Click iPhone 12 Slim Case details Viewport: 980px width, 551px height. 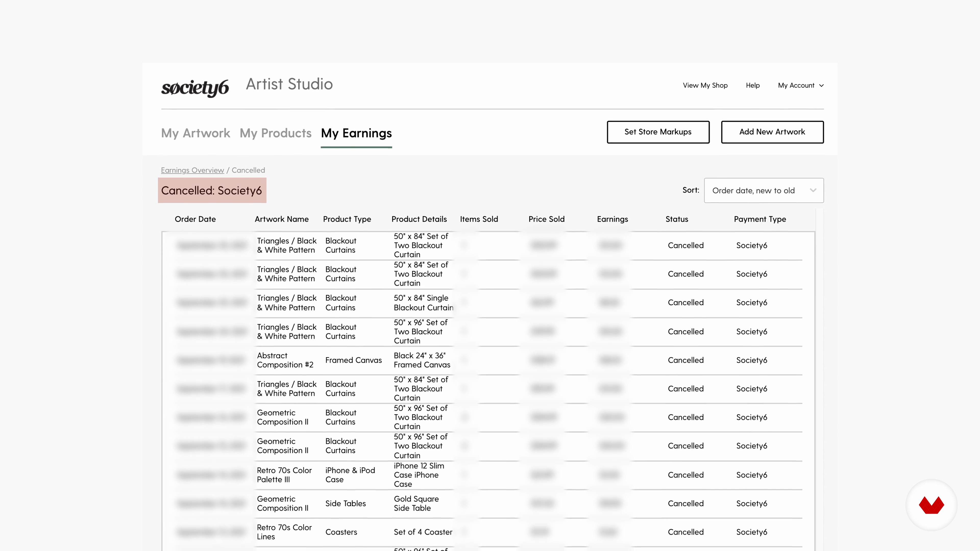tap(419, 474)
